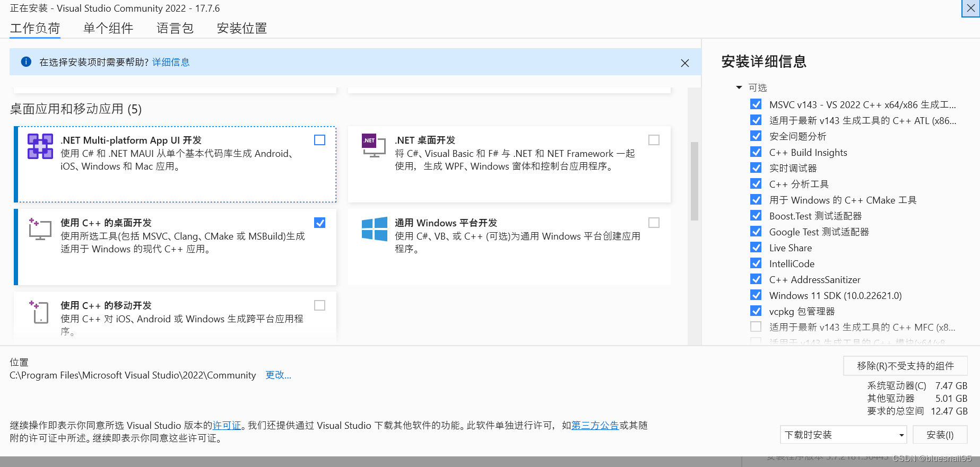The image size is (980, 467).
Task: Collapse the 可选 section
Action: pyautogui.click(x=739, y=87)
